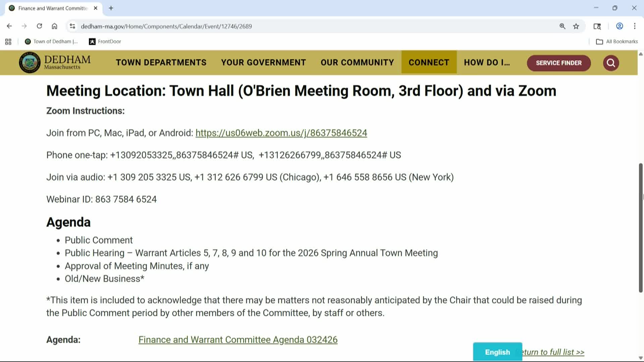The width and height of the screenshot is (644, 362).
Task: Expand the Your Government menu
Action: 263,62
